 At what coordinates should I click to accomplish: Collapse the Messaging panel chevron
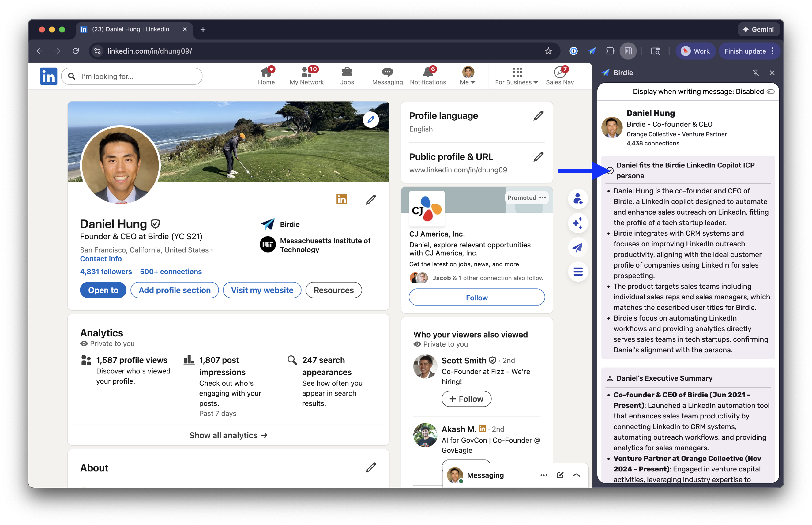coord(576,475)
